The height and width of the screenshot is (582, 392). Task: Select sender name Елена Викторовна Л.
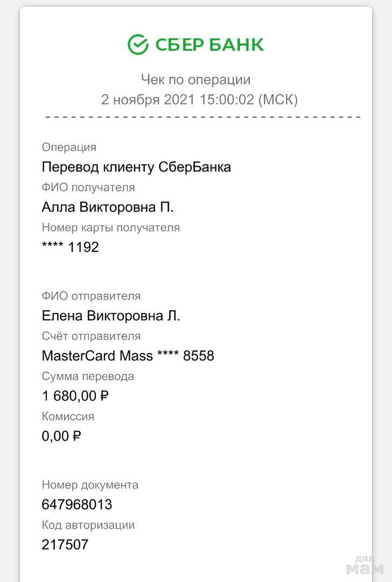pos(111,316)
